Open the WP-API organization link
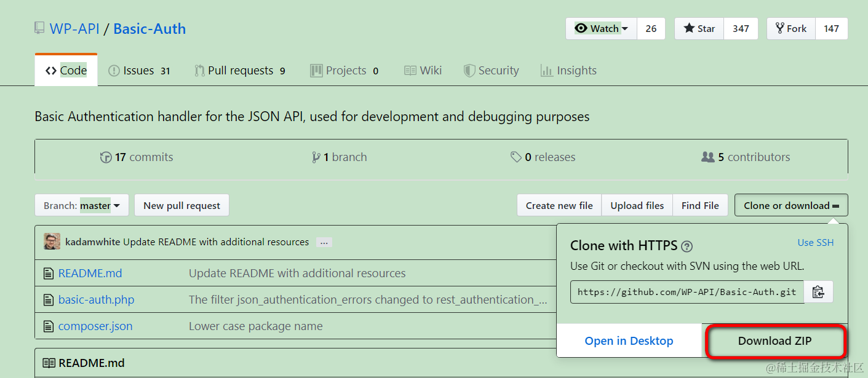Screen dimensions: 868x378 coord(74,29)
